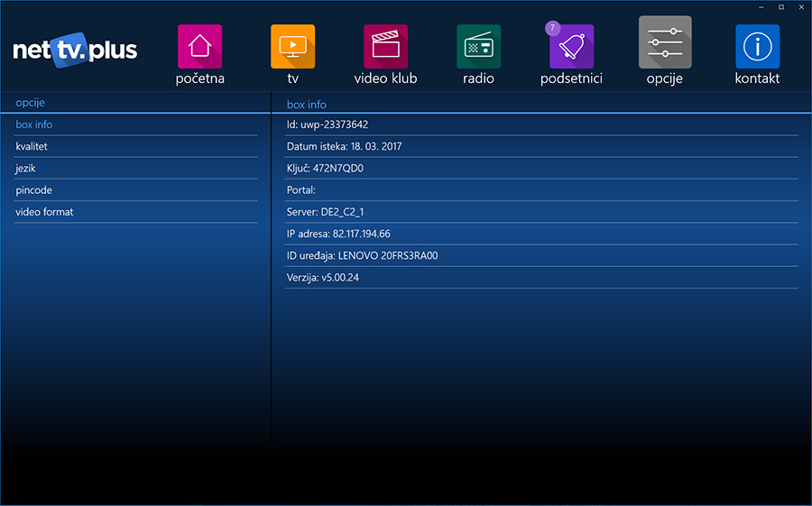Click the ID uređaja: LENOVO 20FRS3RA00 row
This screenshot has height=506, width=812.
(541, 255)
